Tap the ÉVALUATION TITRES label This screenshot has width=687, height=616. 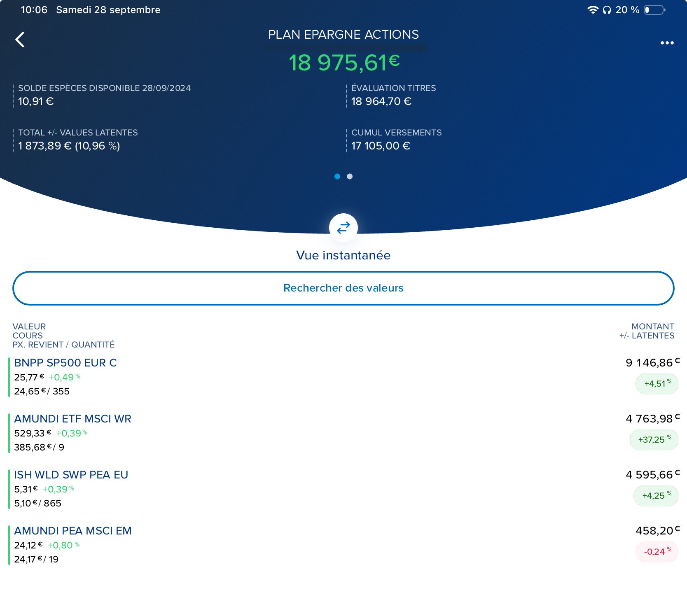pos(393,88)
